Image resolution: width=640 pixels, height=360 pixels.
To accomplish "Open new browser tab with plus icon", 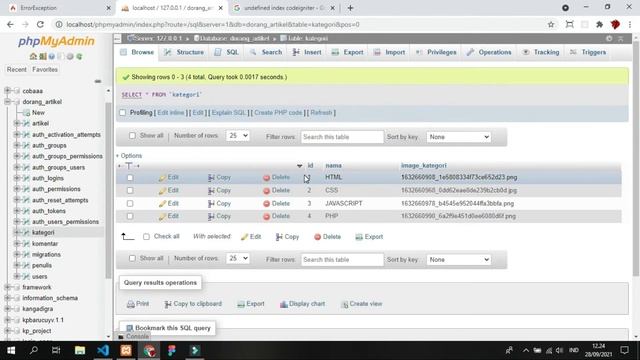I will coord(350,8).
